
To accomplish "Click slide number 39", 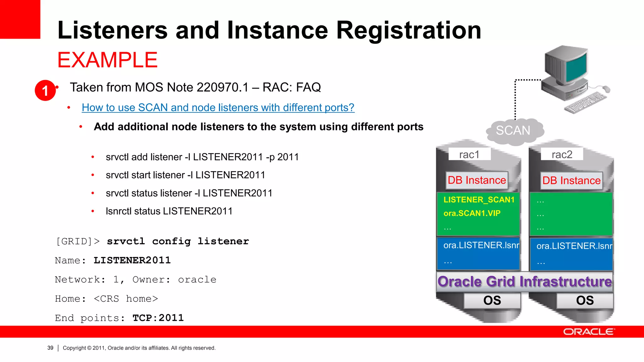I will (50, 348).
